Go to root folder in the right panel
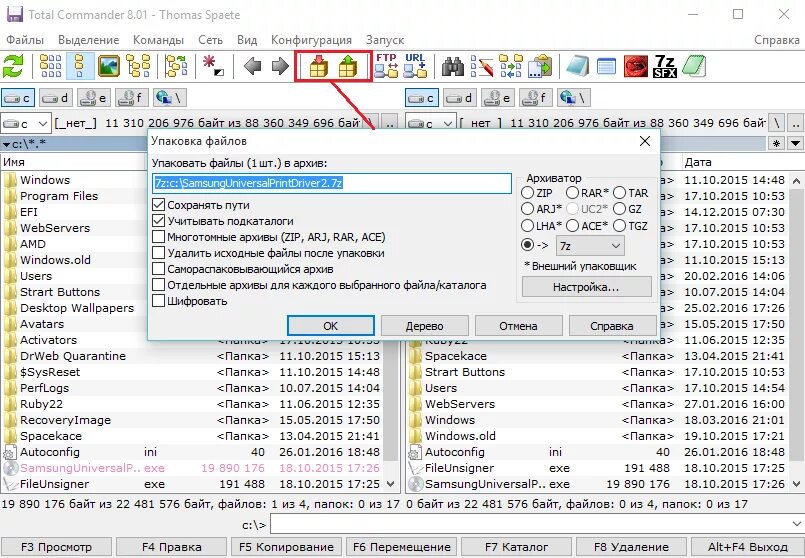The width and height of the screenshot is (805, 558). (776, 123)
